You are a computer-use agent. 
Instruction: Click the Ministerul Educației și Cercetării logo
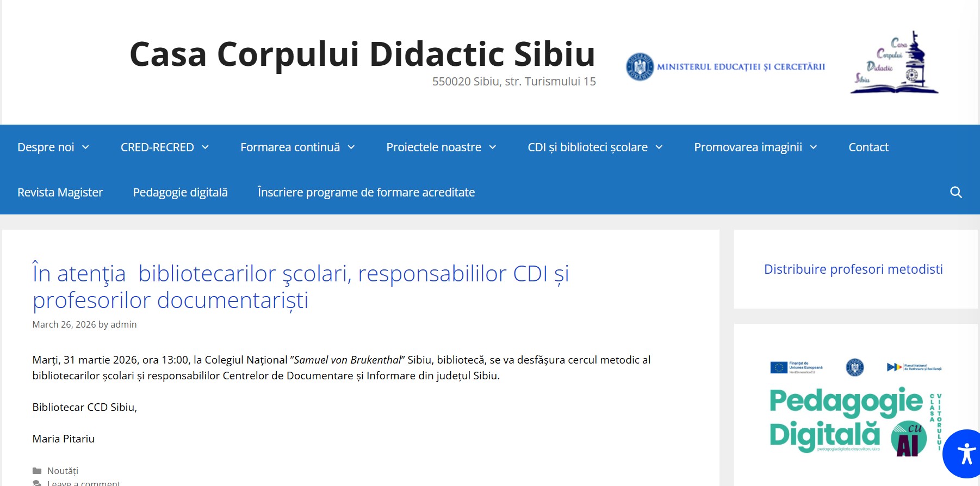point(725,67)
